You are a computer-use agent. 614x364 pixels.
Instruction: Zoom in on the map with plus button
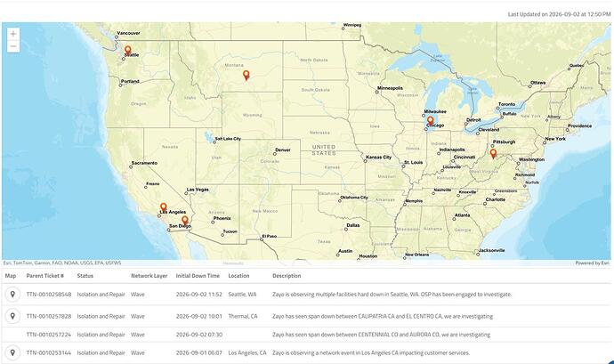(x=13, y=34)
